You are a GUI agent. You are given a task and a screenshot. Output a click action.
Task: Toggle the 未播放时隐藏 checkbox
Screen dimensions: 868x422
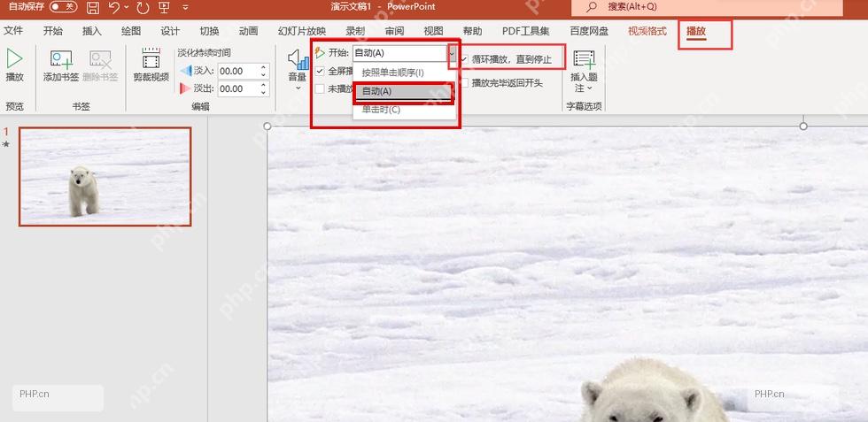point(320,88)
